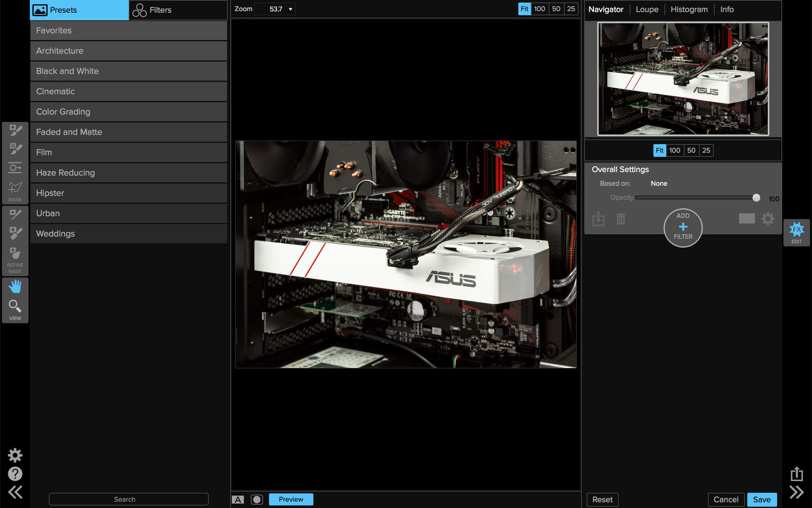Select the Refine Brush tool
Viewport: 812px width, 508px height.
(15, 215)
